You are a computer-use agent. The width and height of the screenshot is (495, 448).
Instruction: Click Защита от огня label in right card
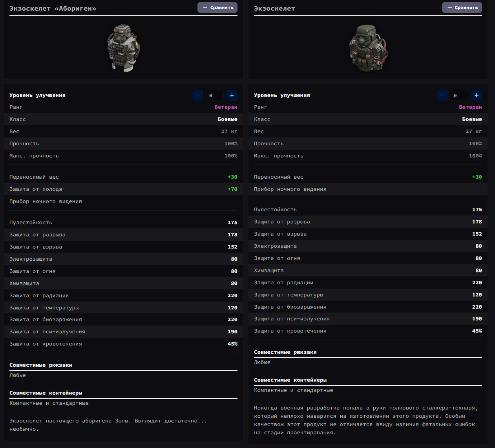point(277,258)
